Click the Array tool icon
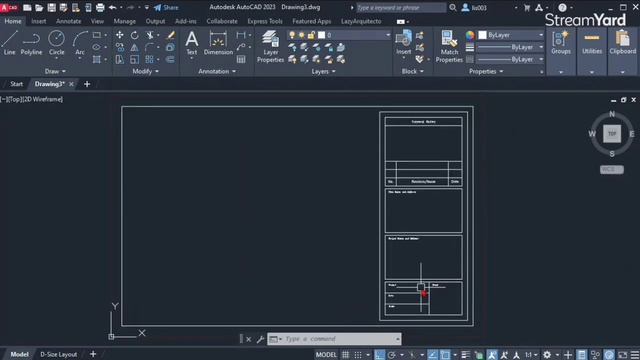The height and width of the screenshot is (360, 640). point(149,60)
